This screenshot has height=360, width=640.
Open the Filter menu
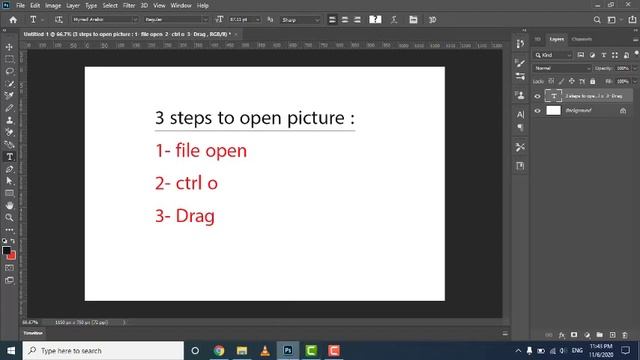129,6
